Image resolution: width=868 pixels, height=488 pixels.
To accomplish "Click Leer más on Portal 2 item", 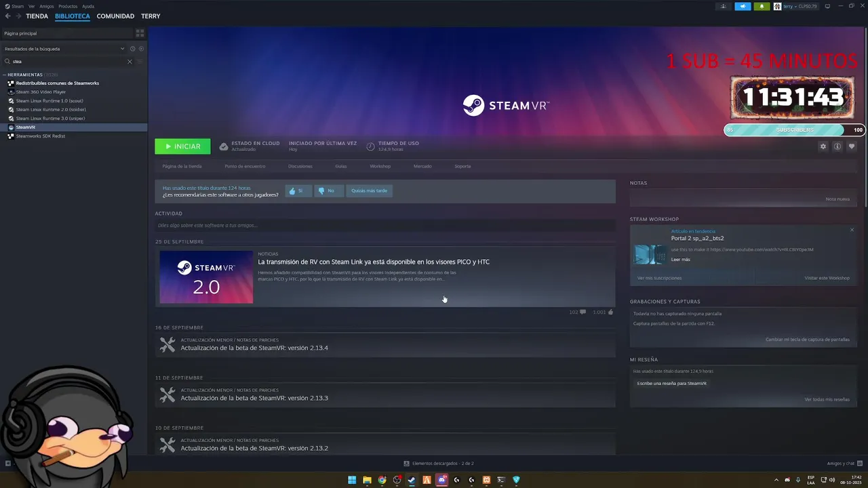I will [680, 260].
